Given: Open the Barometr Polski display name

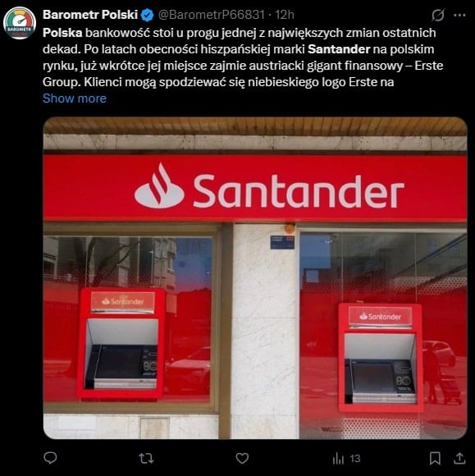Looking at the screenshot, I should (90, 15).
